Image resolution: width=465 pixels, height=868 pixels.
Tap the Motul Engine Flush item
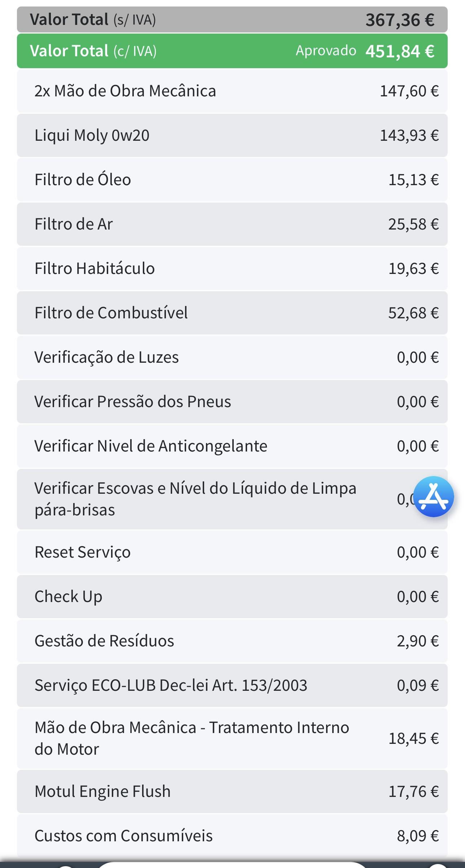tap(232, 791)
